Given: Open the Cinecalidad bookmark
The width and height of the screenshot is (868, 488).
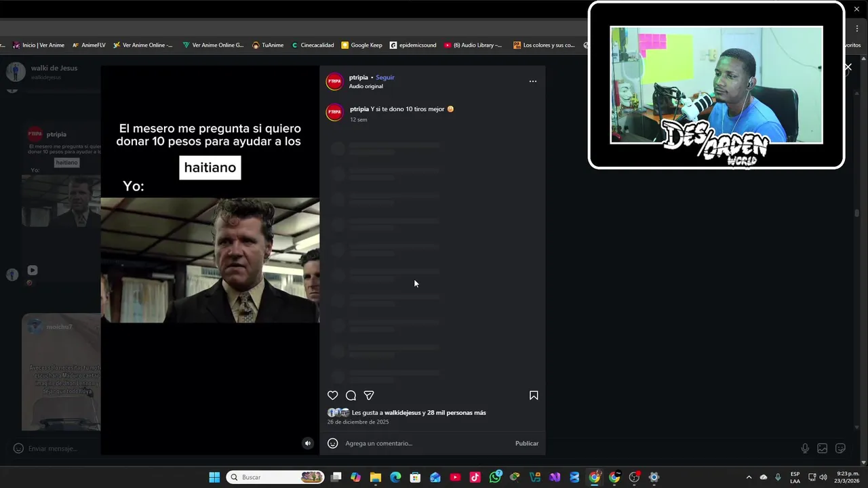Looking at the screenshot, I should click(313, 45).
